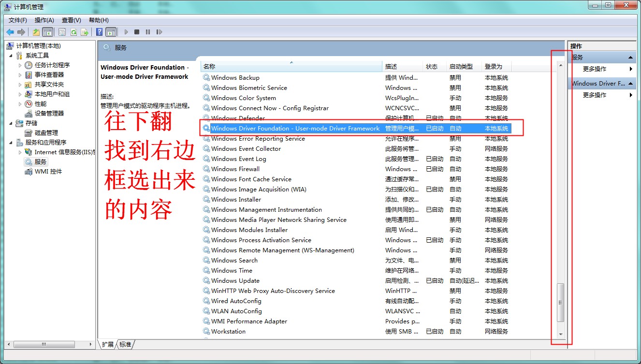The height and width of the screenshot is (364, 641).
Task: Expand the 本地用户和组 node
Action: click(20, 94)
